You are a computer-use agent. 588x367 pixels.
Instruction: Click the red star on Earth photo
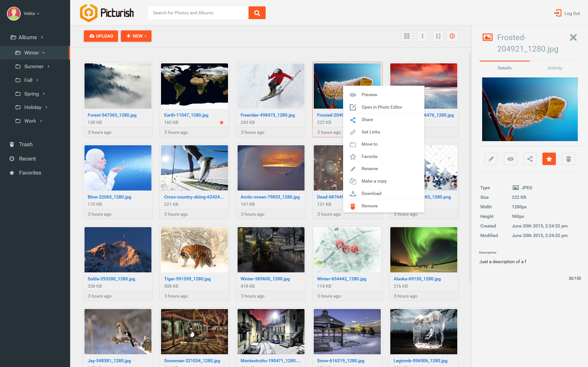pos(222,122)
